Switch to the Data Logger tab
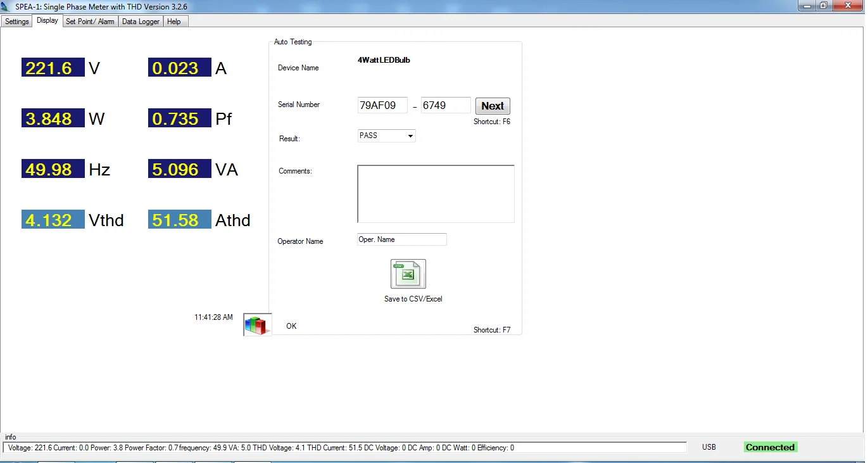This screenshot has height=463, width=868. (x=140, y=21)
